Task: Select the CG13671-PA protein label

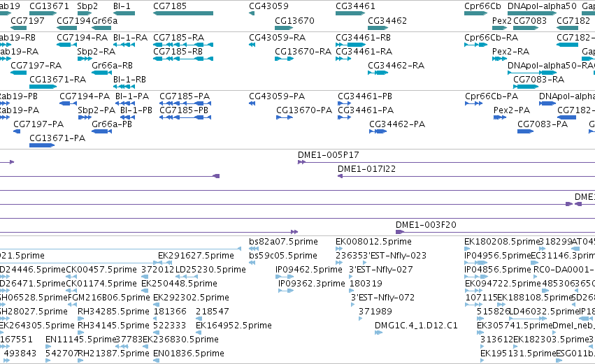Action: point(57,138)
